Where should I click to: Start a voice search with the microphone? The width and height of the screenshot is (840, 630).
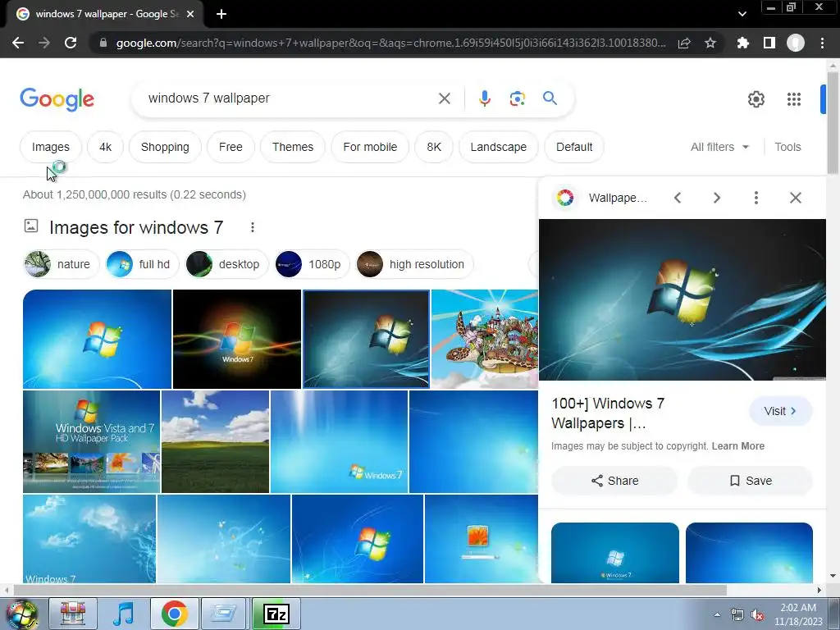pos(484,98)
